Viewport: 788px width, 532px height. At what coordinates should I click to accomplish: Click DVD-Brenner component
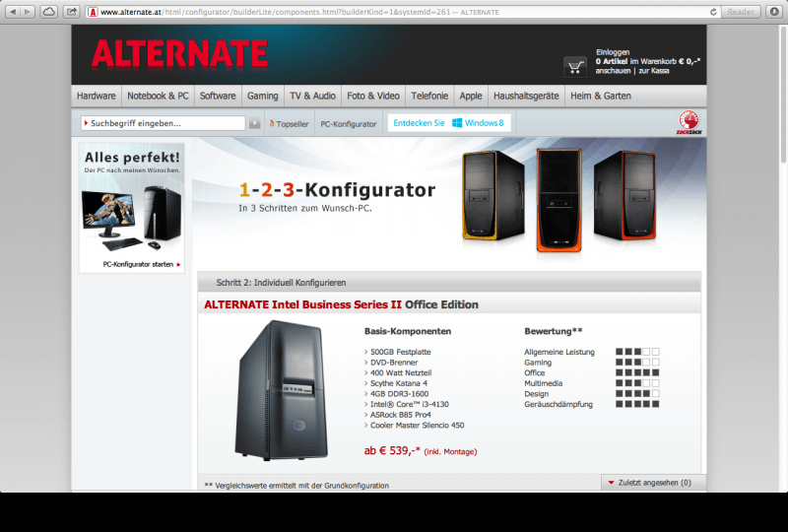coord(393,363)
